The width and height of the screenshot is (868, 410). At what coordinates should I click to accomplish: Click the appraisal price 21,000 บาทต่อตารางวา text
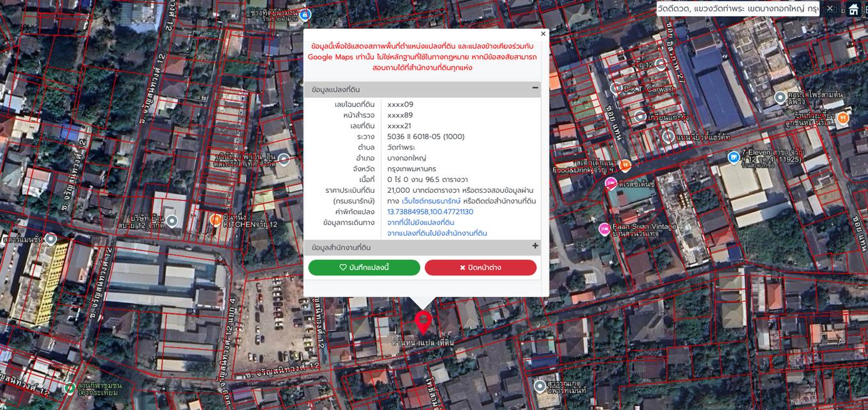pyautogui.click(x=424, y=190)
